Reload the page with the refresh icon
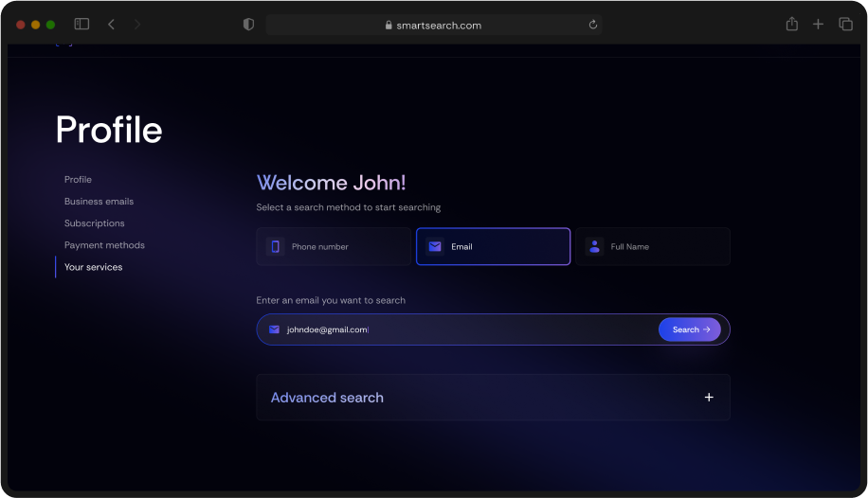Image resolution: width=868 pixels, height=498 pixels. point(593,25)
